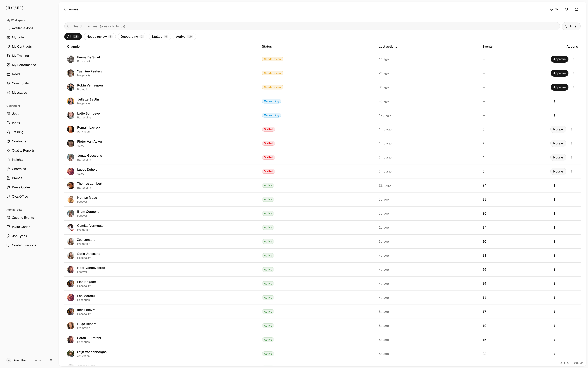Open Charmies in sidebar
The height and width of the screenshot is (368, 588).
click(29, 169)
